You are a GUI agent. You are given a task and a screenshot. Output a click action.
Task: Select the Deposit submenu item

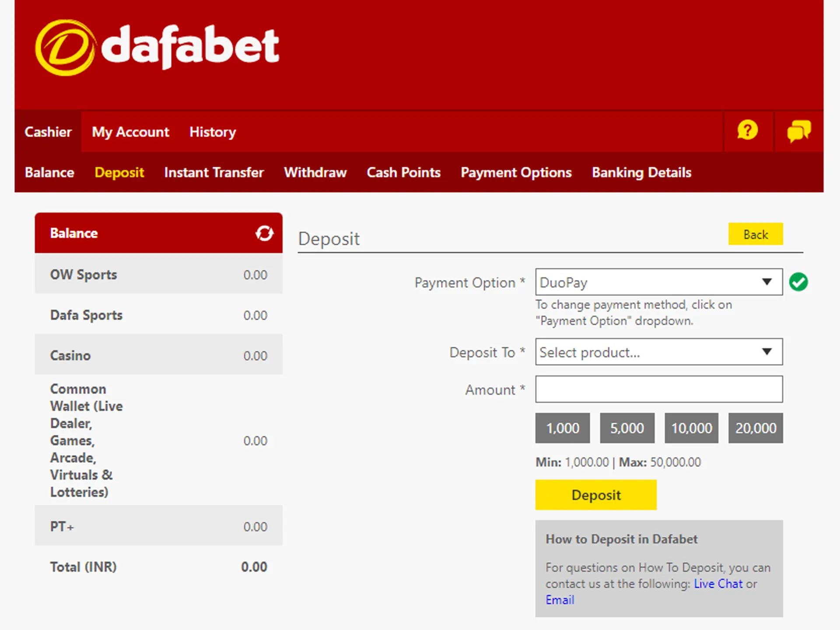(x=119, y=172)
